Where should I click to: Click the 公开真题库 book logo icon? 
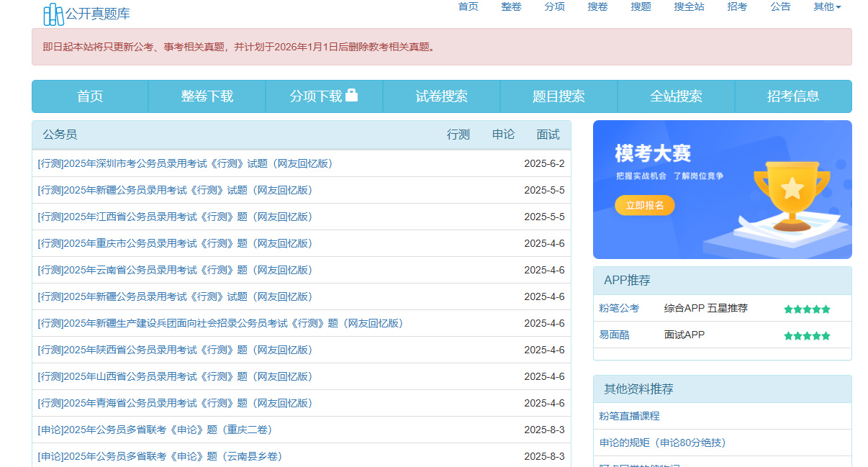coord(53,14)
